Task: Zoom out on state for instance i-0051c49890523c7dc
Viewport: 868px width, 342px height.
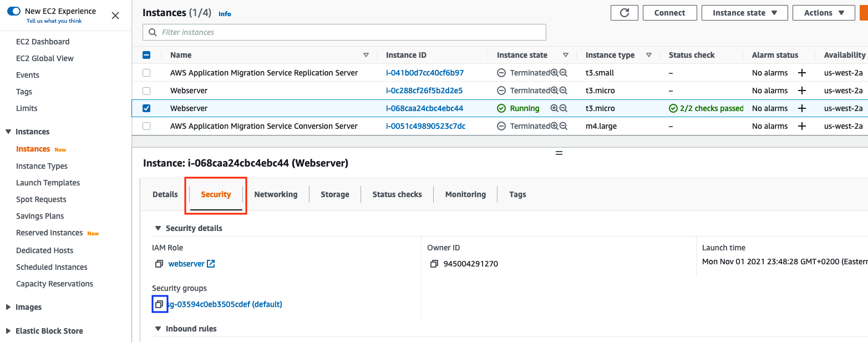Action: pos(564,126)
